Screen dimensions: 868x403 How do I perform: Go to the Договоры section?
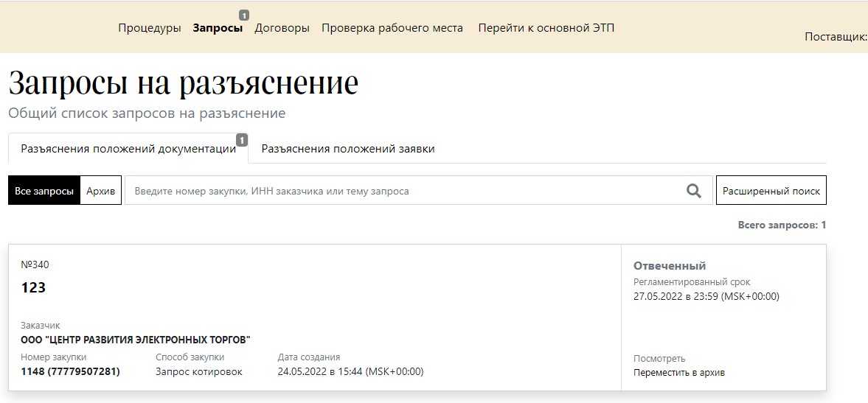(282, 28)
